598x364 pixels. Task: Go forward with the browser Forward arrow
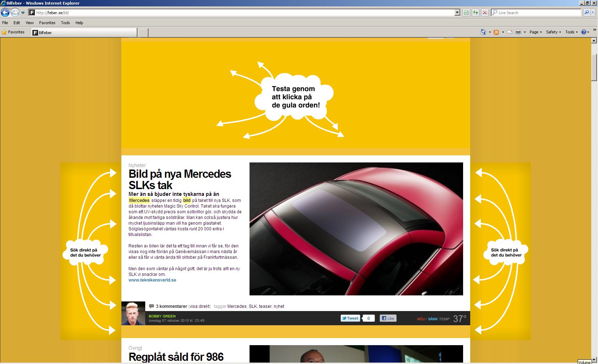(15, 13)
